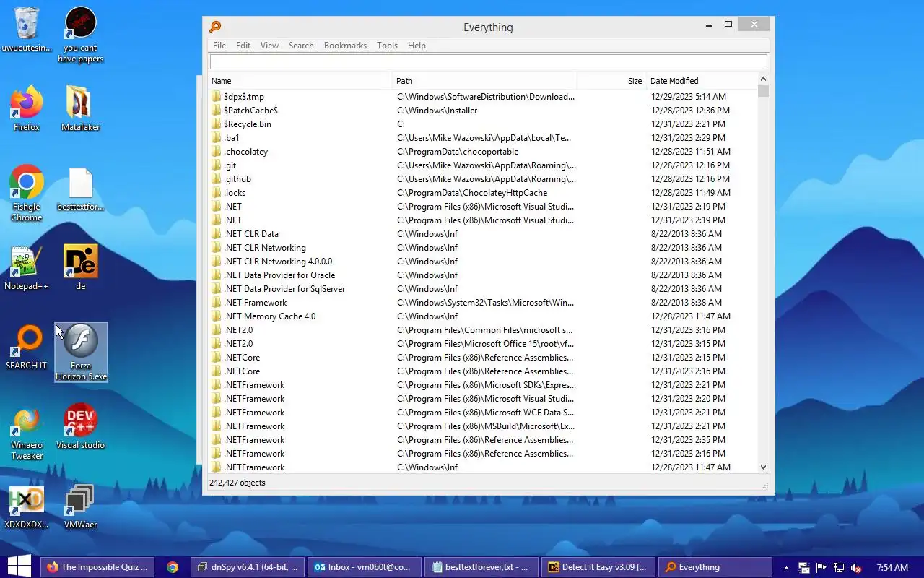Open the network tray icon

click(839, 568)
